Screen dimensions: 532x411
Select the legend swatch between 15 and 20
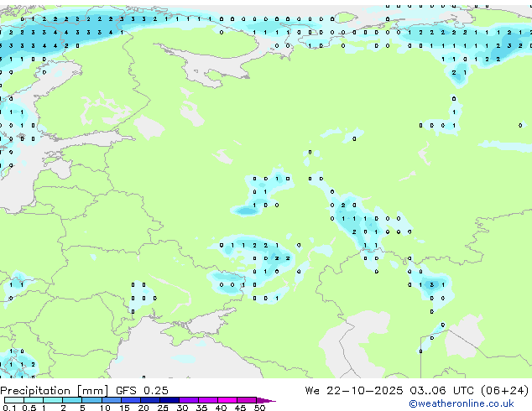(x=131, y=400)
